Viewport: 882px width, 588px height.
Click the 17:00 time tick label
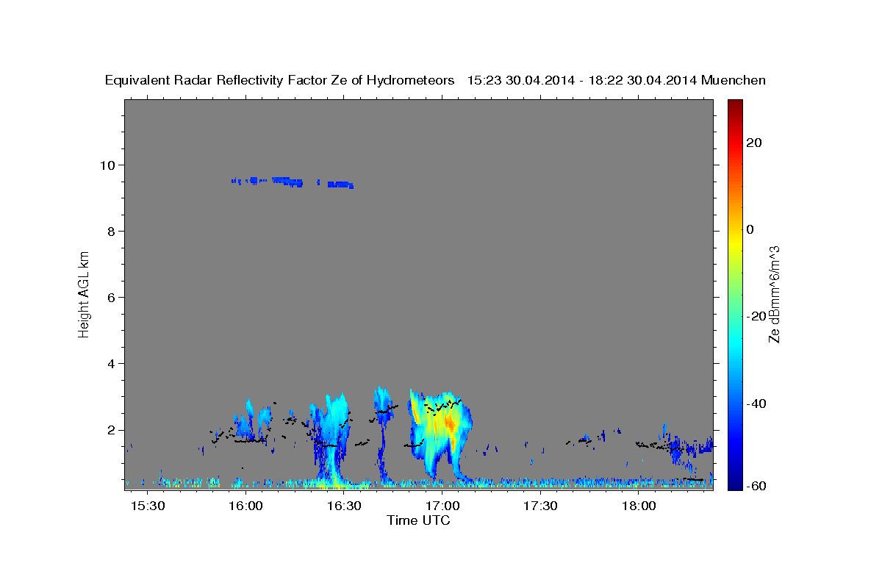tap(442, 506)
